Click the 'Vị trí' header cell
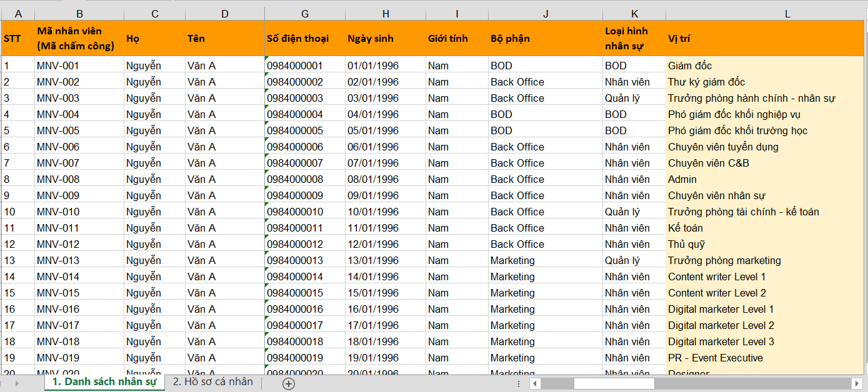The width and height of the screenshot is (868, 392). point(765,38)
